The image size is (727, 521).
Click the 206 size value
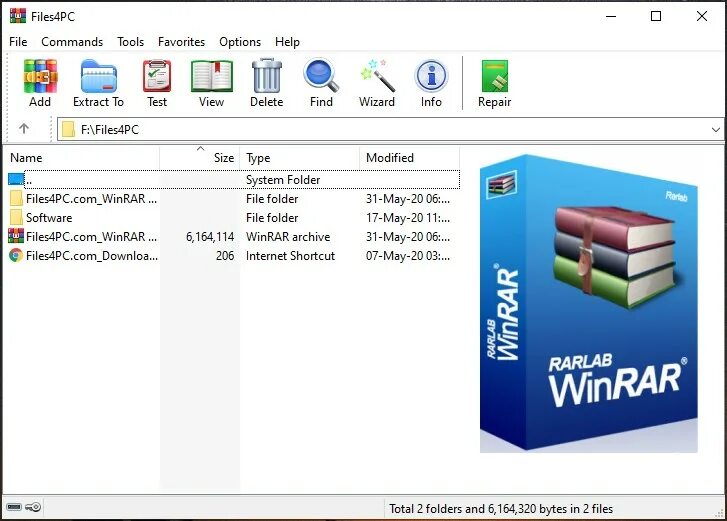[x=225, y=256]
